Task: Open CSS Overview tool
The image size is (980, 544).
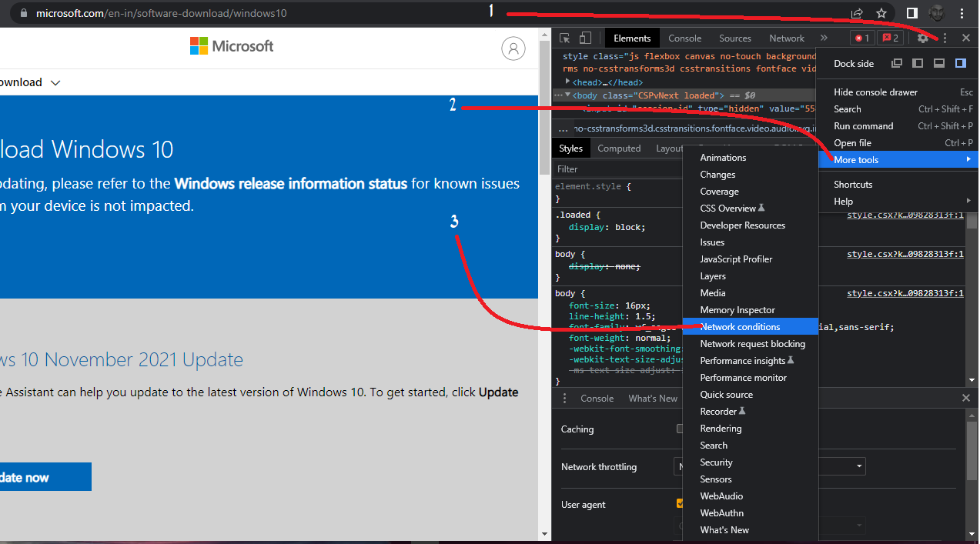Action: [x=750, y=209]
